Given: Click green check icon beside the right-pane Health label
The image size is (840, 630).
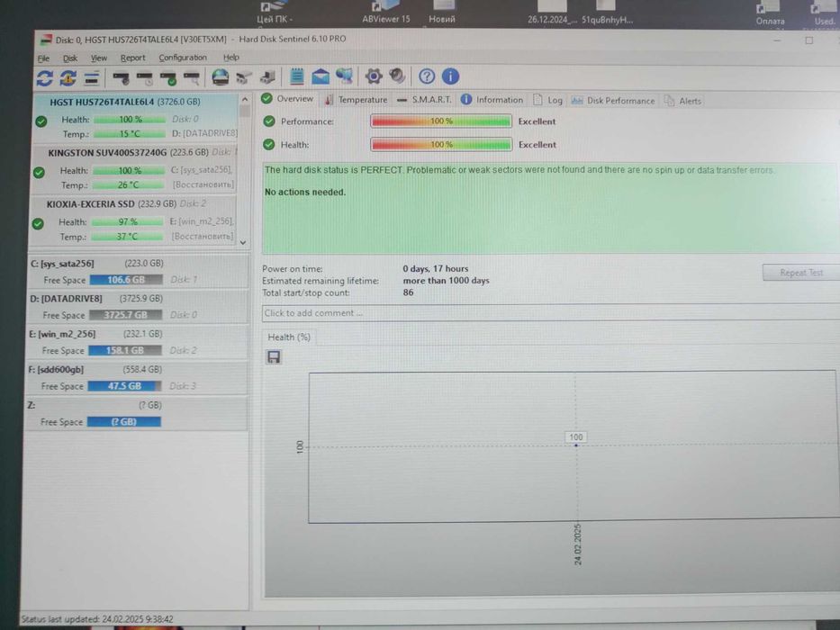Looking at the screenshot, I should [269, 145].
